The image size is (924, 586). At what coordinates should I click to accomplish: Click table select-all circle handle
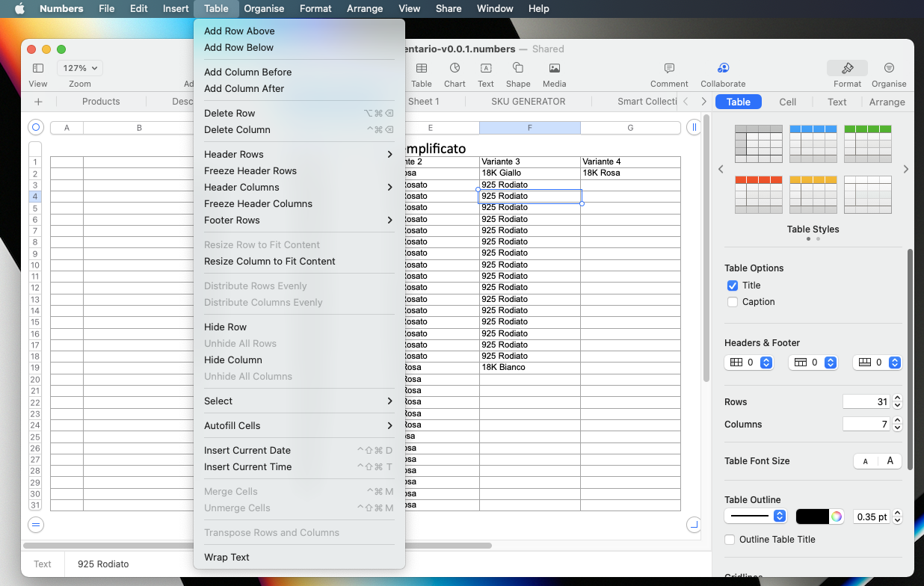click(x=36, y=128)
